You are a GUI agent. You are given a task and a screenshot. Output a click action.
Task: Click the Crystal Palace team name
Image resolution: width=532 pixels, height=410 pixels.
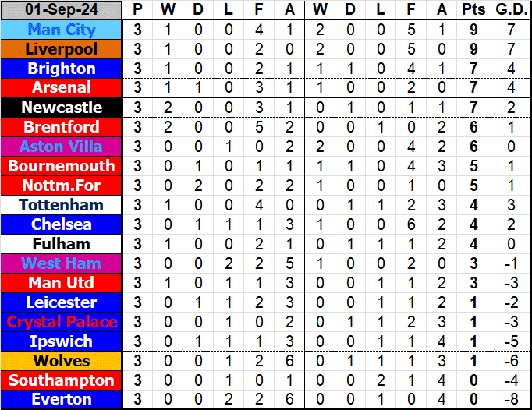62,322
